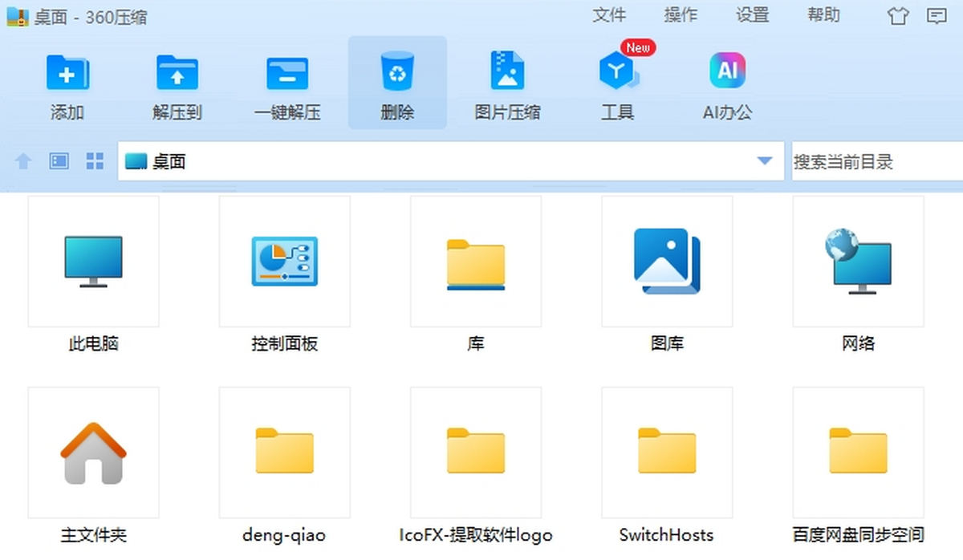
Task: Click the search current directory field
Action: pos(875,161)
